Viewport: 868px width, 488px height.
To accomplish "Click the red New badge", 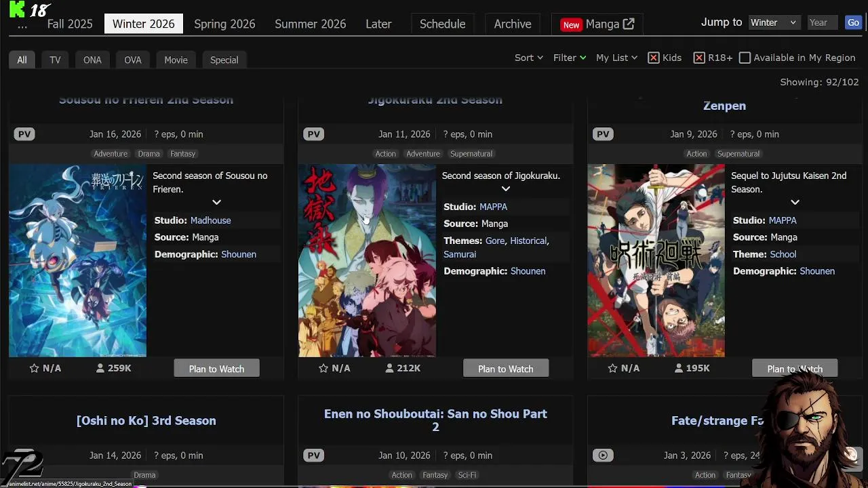I will click(x=571, y=24).
